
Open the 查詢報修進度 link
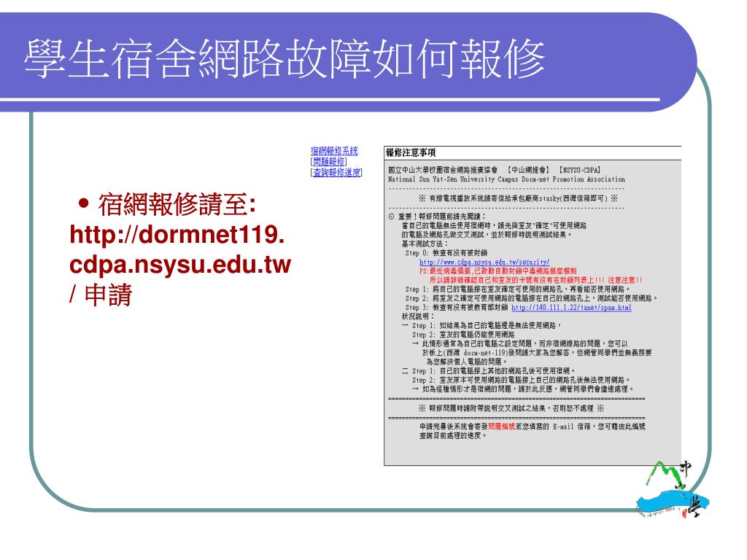pyautogui.click(x=336, y=172)
